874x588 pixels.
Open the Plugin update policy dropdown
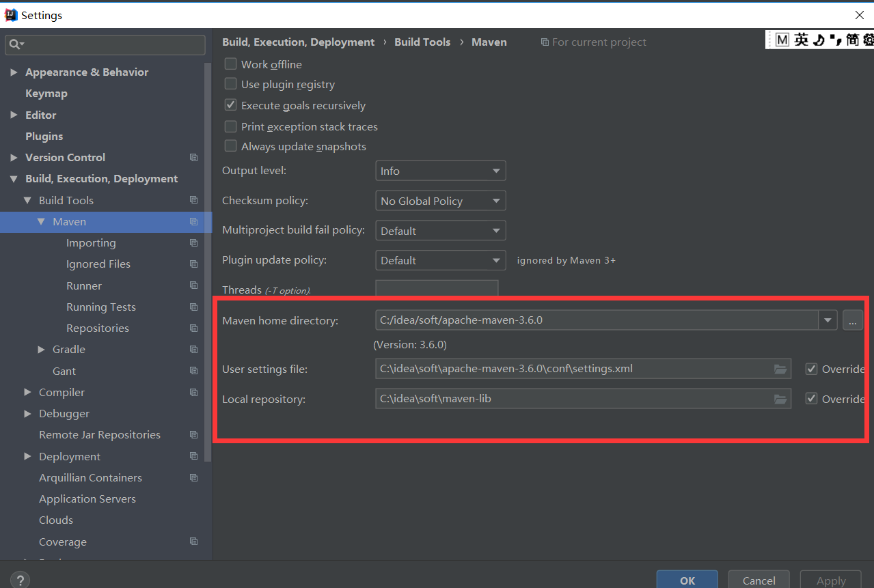pos(441,260)
